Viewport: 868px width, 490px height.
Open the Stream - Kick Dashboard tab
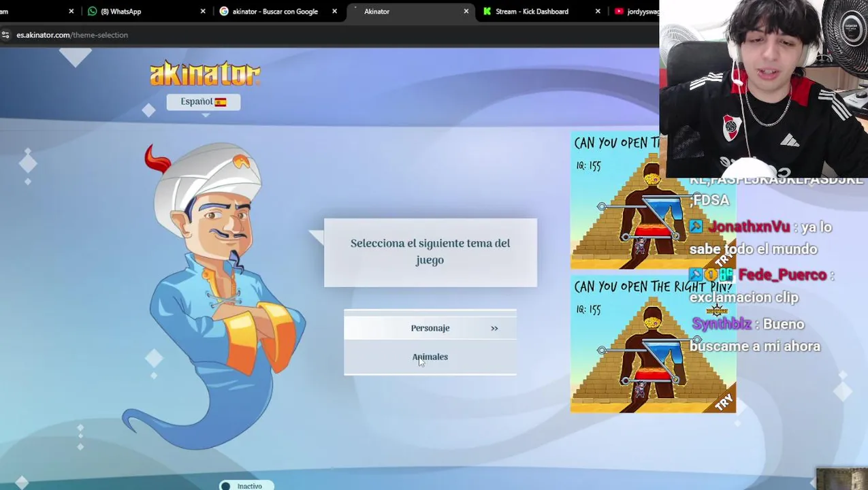[542, 12]
